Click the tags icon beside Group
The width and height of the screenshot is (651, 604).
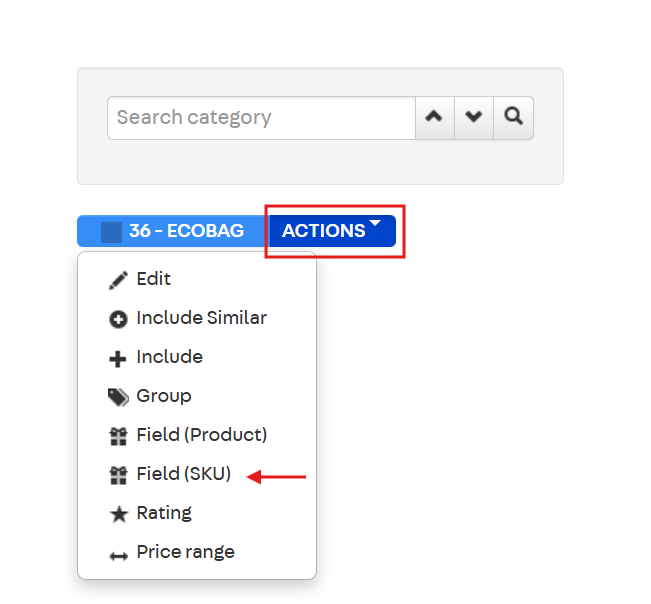(118, 398)
